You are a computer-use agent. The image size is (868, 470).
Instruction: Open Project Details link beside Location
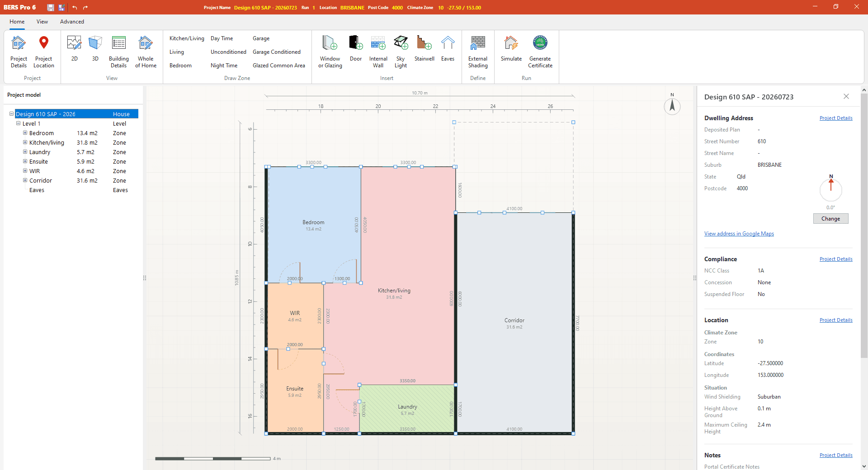(x=836, y=320)
